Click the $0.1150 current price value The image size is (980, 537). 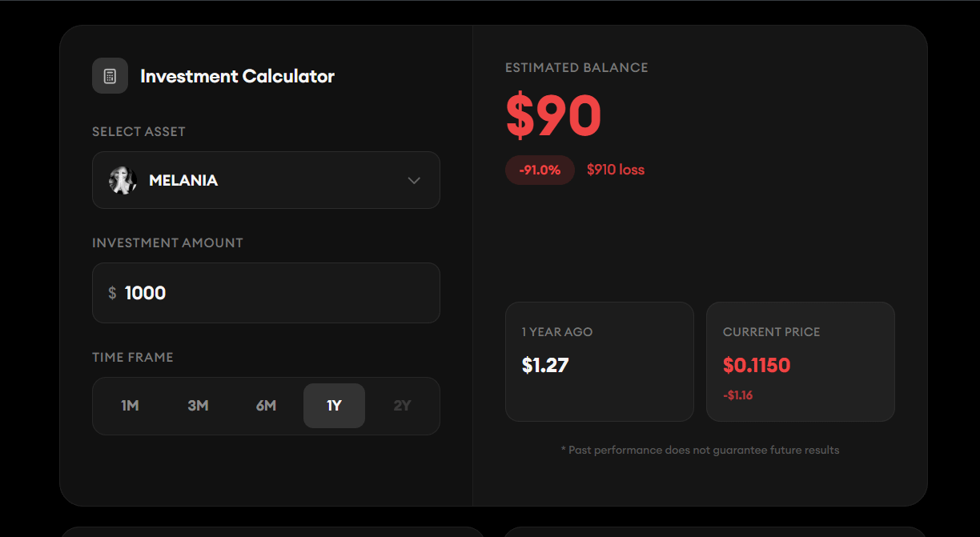pyautogui.click(x=756, y=366)
